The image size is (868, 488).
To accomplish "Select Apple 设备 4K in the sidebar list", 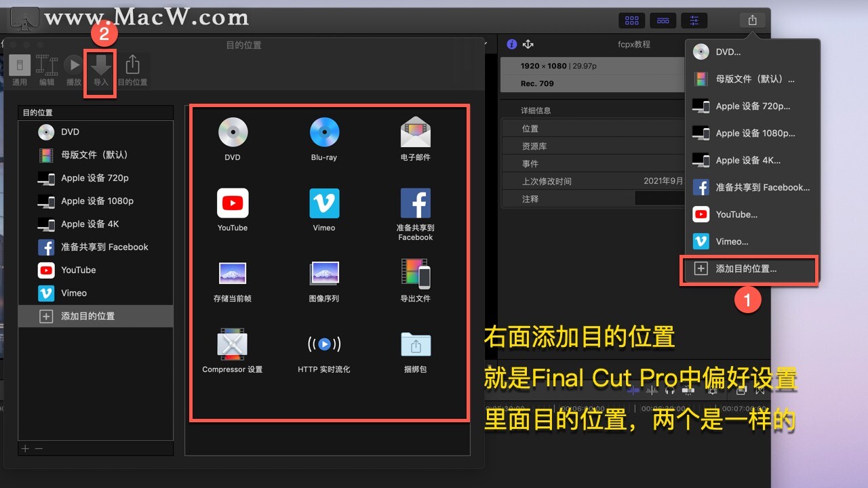I will [96, 224].
